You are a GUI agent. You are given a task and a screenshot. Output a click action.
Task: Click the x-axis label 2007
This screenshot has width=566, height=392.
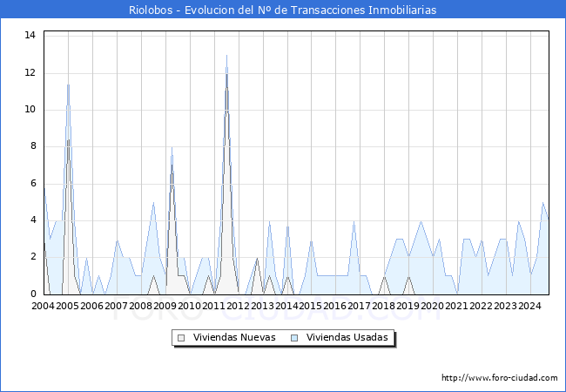(116, 306)
